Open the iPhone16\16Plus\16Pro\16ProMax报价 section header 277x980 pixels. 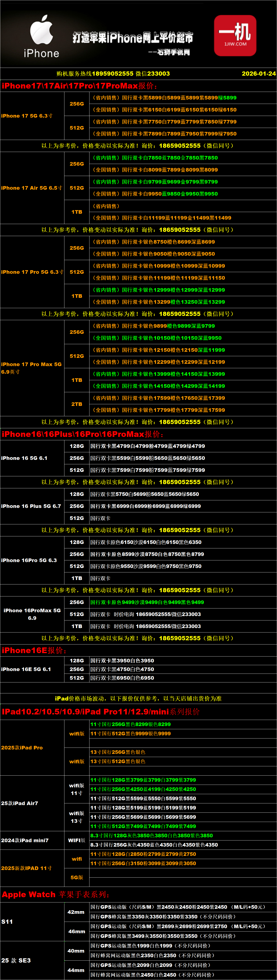click(x=83, y=434)
